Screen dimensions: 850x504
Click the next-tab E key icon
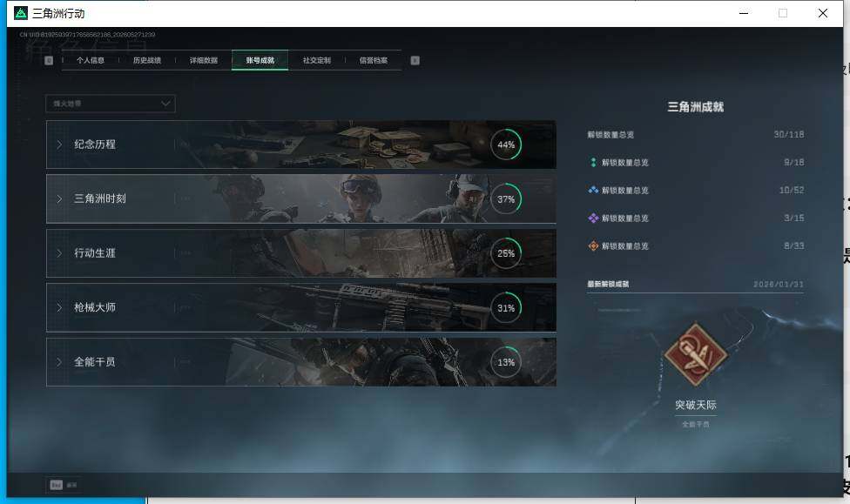415,60
